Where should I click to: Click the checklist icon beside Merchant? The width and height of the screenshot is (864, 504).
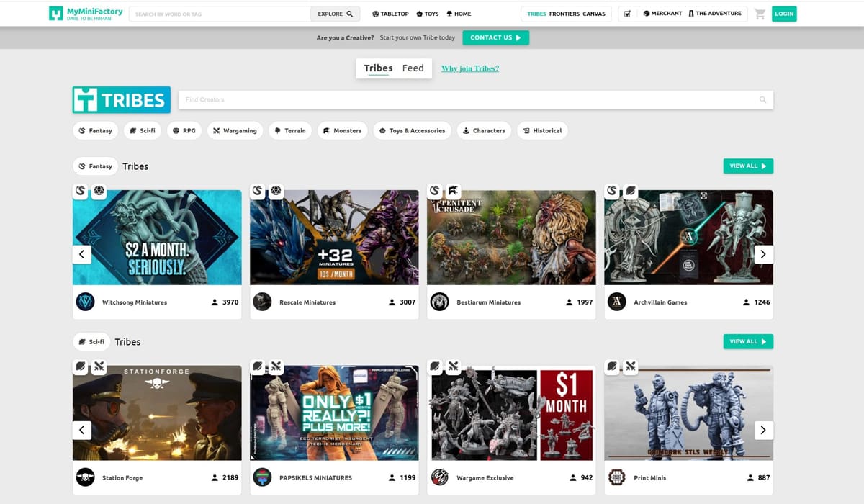pos(628,14)
